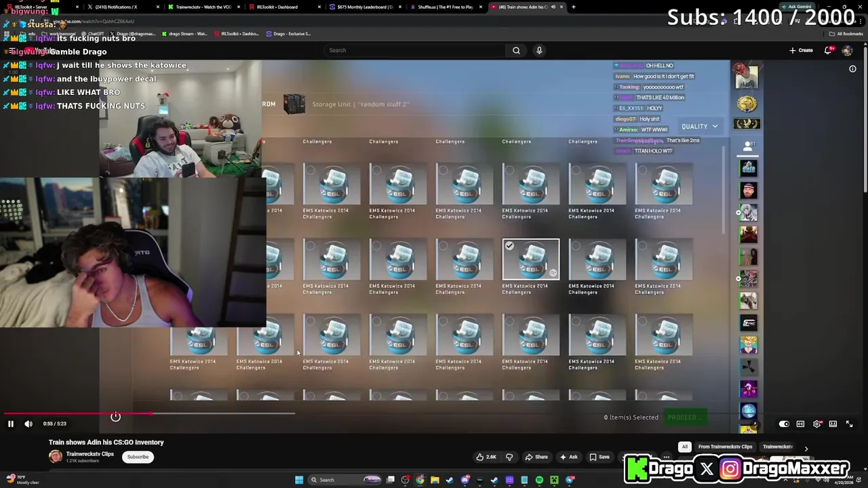Like the video with thumbs up
868x488 pixels.
pyautogui.click(x=488, y=457)
